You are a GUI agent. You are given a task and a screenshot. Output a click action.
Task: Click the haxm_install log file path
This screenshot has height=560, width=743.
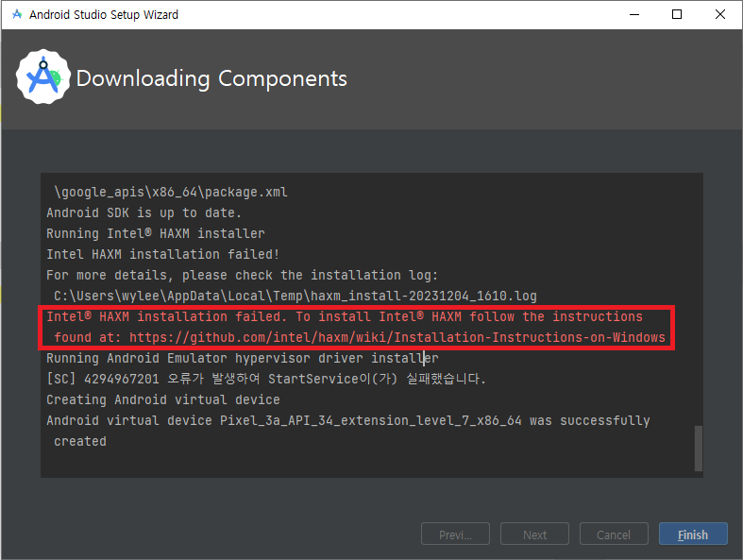pos(296,296)
